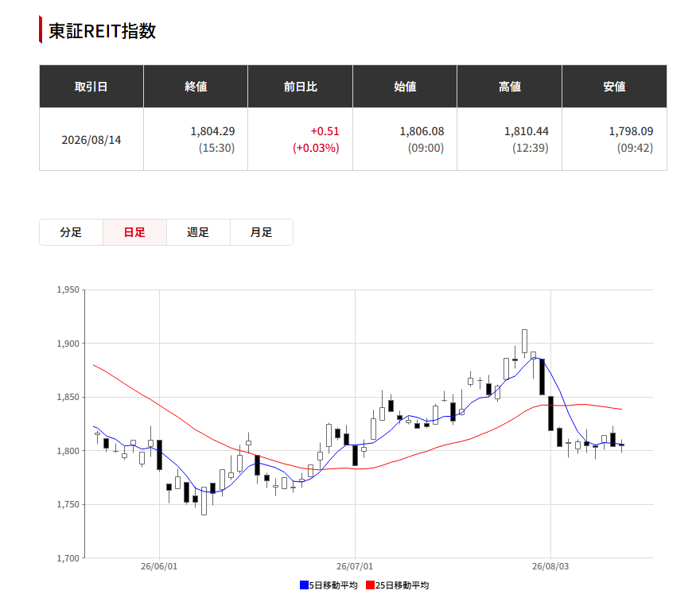Click the 終値 column header
Screen dimensions: 700x610
pos(196,87)
